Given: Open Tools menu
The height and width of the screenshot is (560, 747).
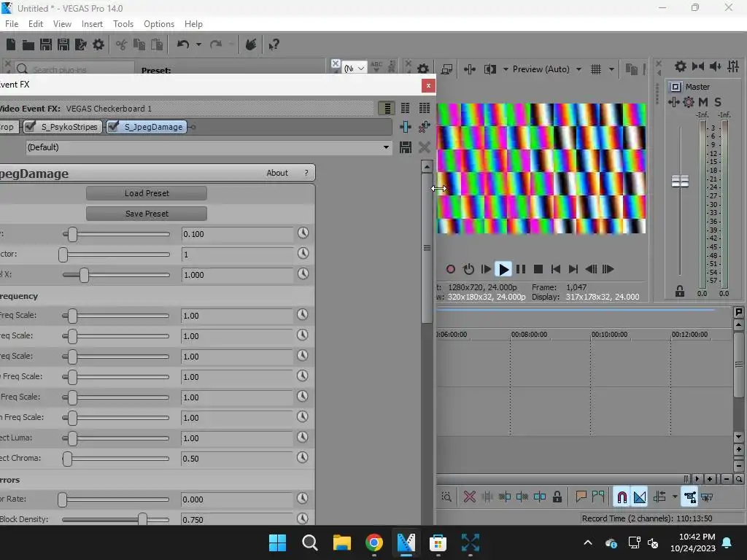Looking at the screenshot, I should click(x=123, y=24).
